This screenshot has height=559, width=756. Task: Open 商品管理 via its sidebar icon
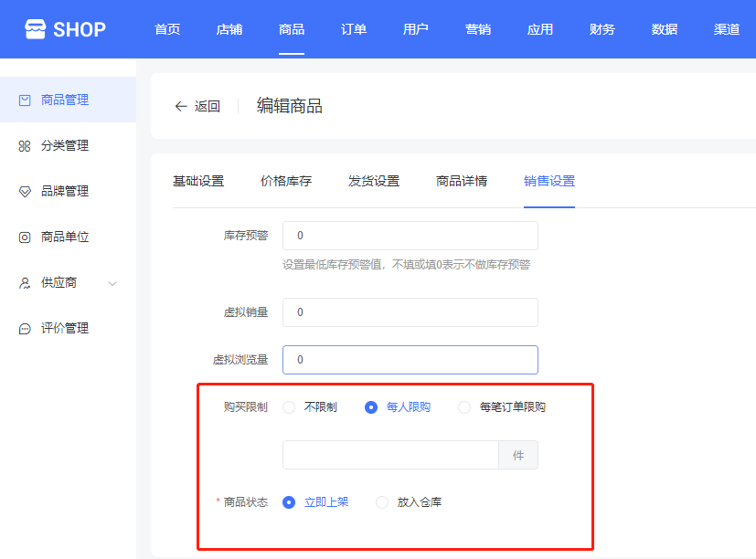coord(25,100)
